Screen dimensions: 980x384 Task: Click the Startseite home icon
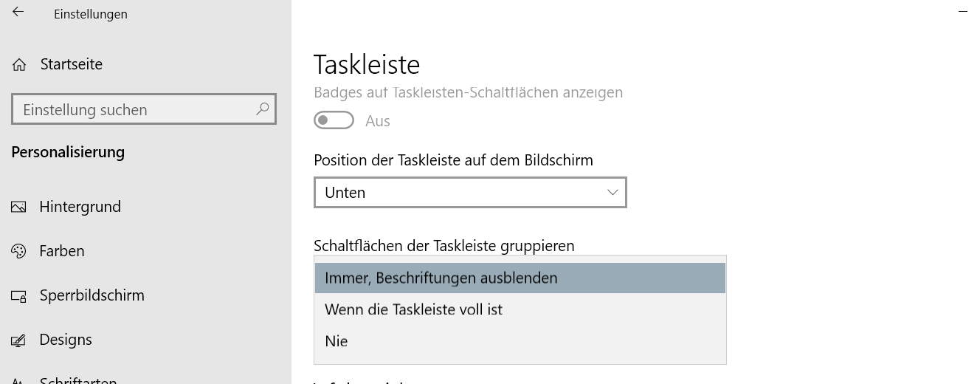[20, 65]
